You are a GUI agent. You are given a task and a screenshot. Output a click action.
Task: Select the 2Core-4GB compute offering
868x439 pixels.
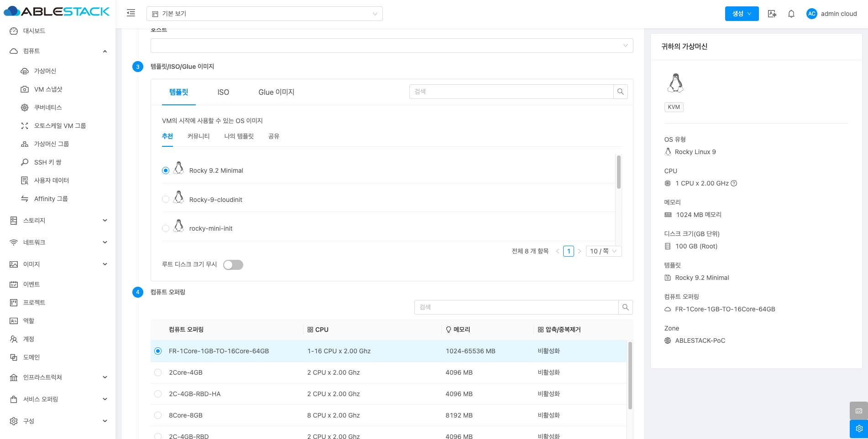pos(158,372)
